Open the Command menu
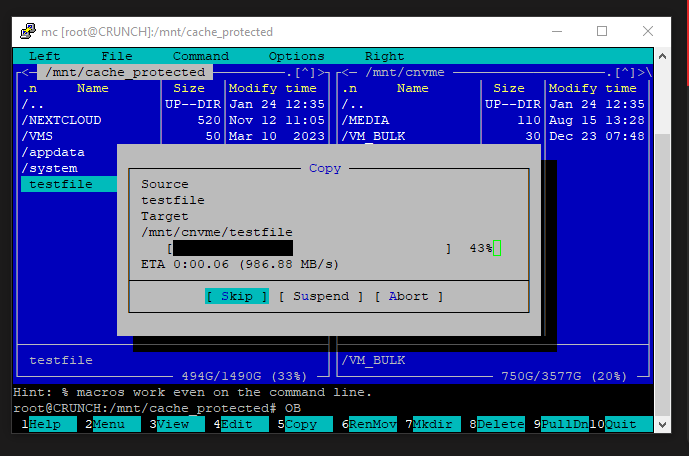 pos(201,56)
